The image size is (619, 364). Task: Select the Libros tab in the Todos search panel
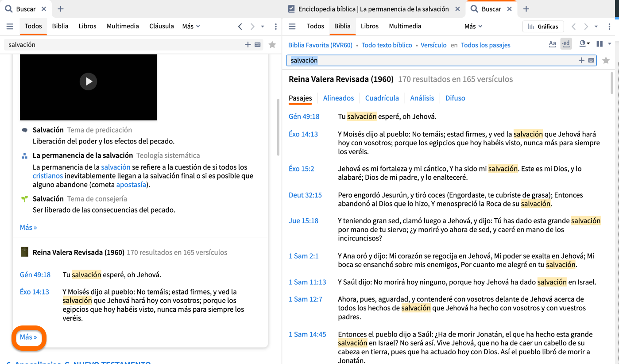pyautogui.click(x=87, y=26)
